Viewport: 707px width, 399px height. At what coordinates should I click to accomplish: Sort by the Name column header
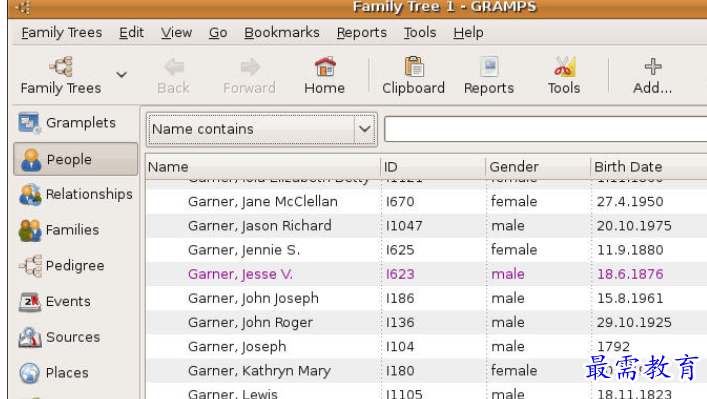(x=263, y=167)
